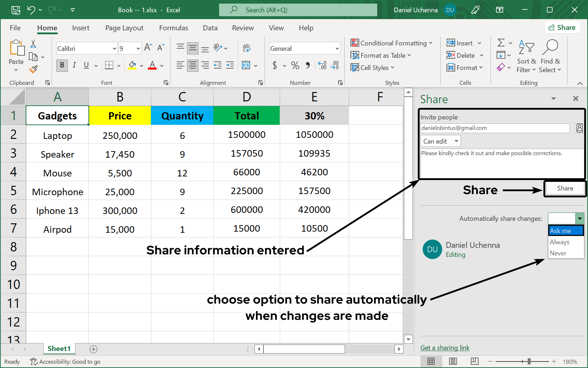Expand the font size dropdown
Screen dimensions: 588x368
138,48
